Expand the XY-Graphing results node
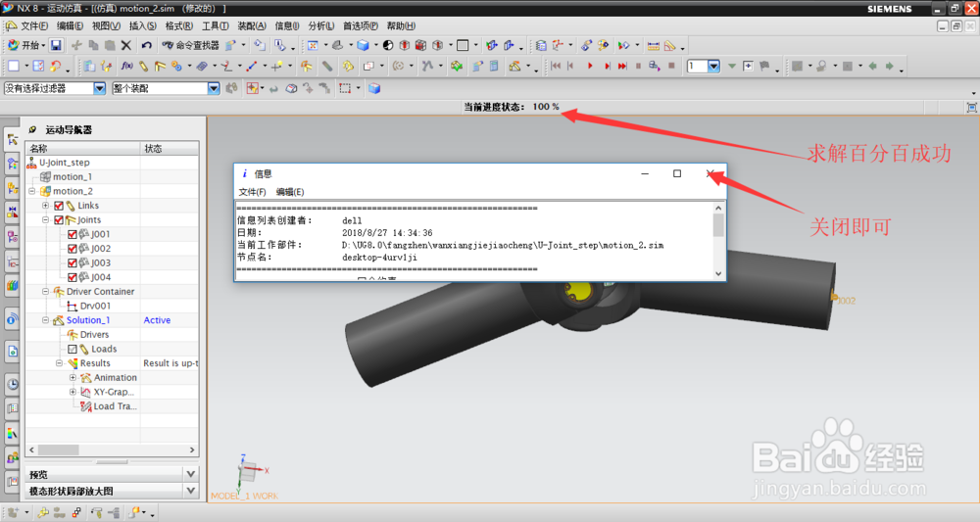 (73, 392)
